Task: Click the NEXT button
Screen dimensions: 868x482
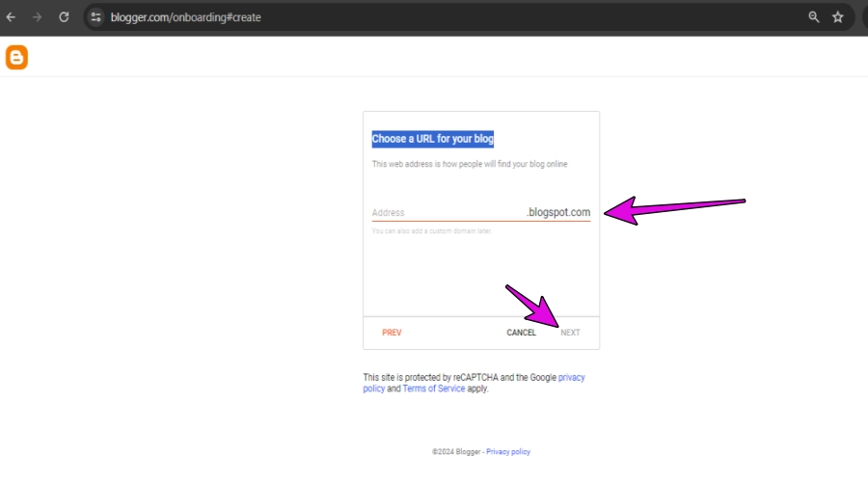Action: tap(570, 333)
